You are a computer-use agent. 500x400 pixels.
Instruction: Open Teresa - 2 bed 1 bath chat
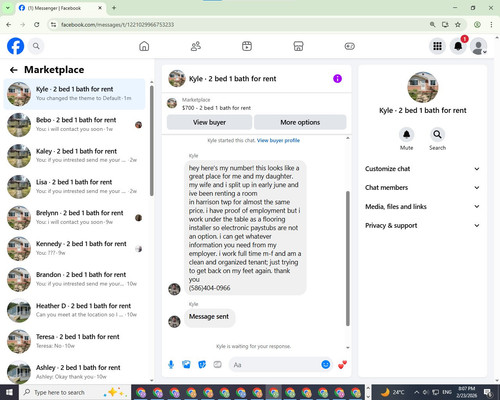pyautogui.click(x=75, y=341)
